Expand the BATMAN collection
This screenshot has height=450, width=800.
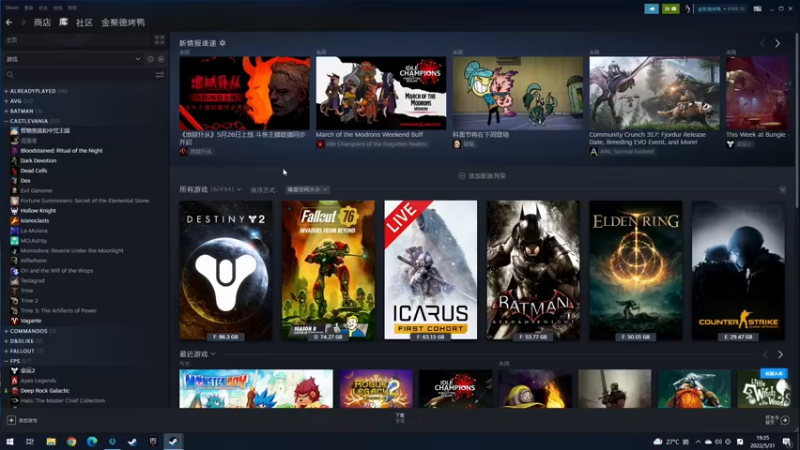pos(6,111)
